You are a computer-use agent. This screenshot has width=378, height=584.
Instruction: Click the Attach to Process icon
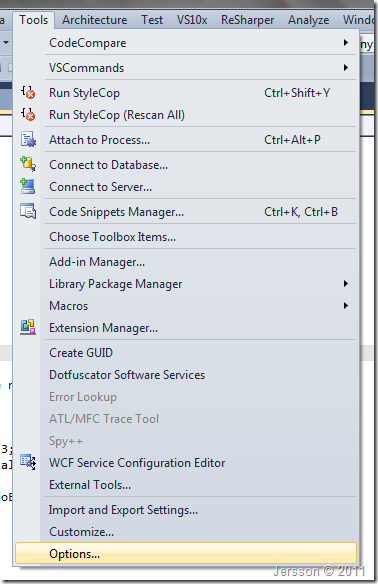[28, 140]
